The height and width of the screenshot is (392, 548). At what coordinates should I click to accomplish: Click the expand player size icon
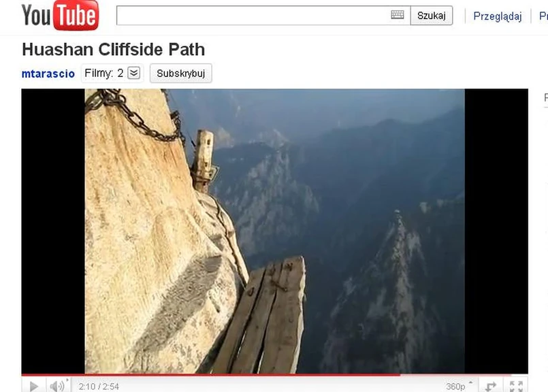491,386
